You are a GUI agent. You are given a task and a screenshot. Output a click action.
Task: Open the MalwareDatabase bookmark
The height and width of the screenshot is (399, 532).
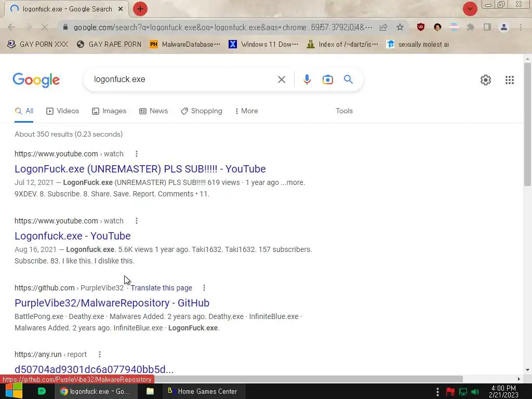coord(185,44)
